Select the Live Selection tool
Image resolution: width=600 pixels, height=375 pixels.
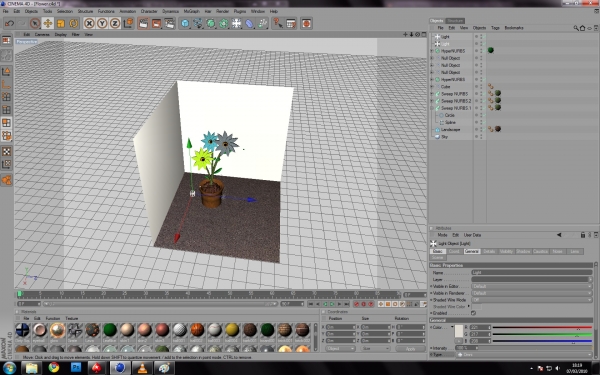click(x=35, y=23)
